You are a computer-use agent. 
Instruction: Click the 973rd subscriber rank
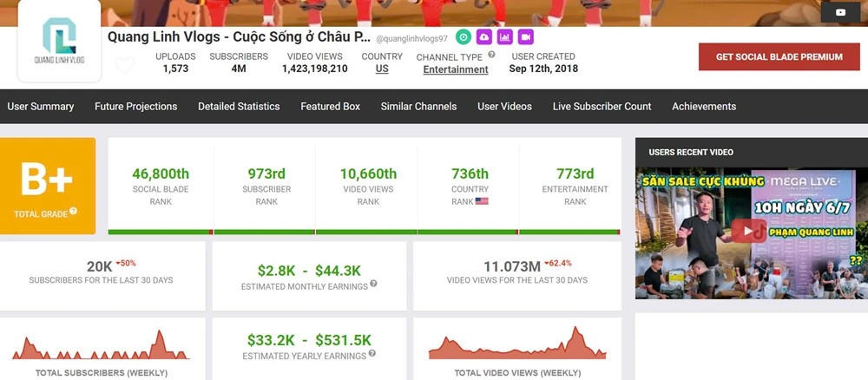[x=266, y=174]
